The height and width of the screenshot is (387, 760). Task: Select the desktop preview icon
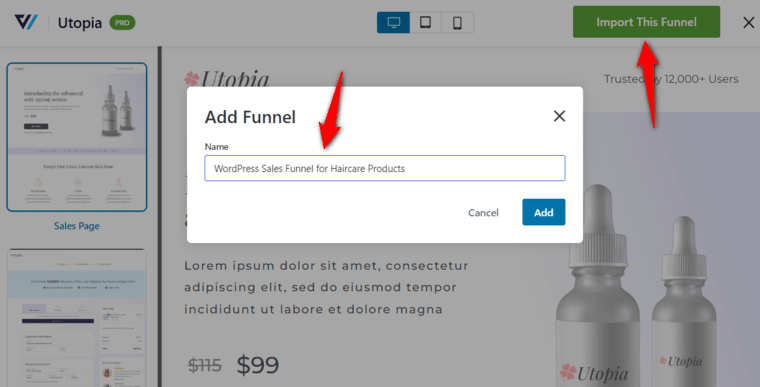pos(394,22)
